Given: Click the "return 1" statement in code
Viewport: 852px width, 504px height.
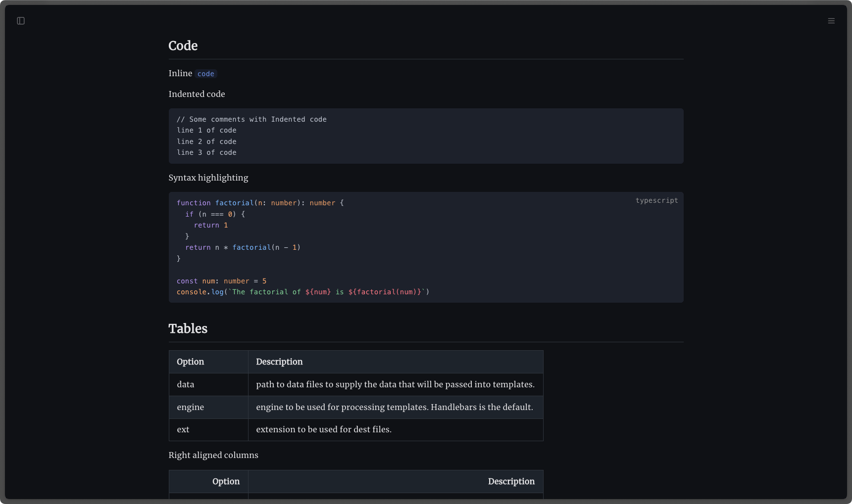Looking at the screenshot, I should point(211,225).
